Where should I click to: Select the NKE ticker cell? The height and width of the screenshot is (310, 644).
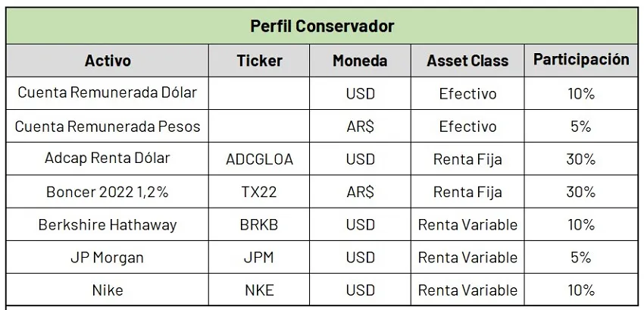tap(259, 290)
